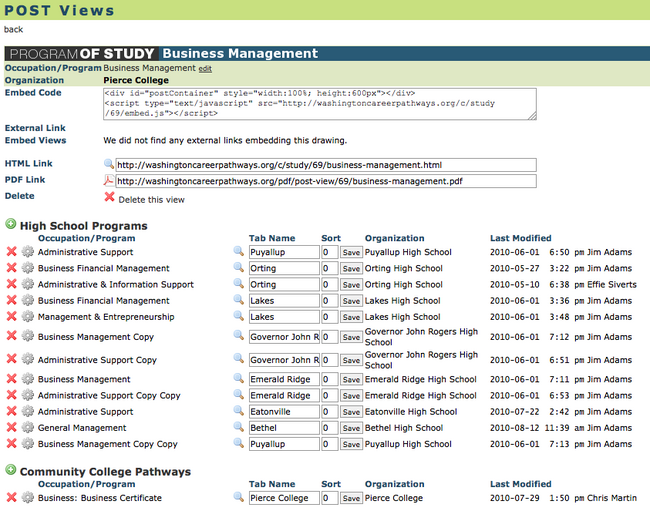Click inside the Embed Code text area
The height and width of the screenshot is (511, 650).
320,104
